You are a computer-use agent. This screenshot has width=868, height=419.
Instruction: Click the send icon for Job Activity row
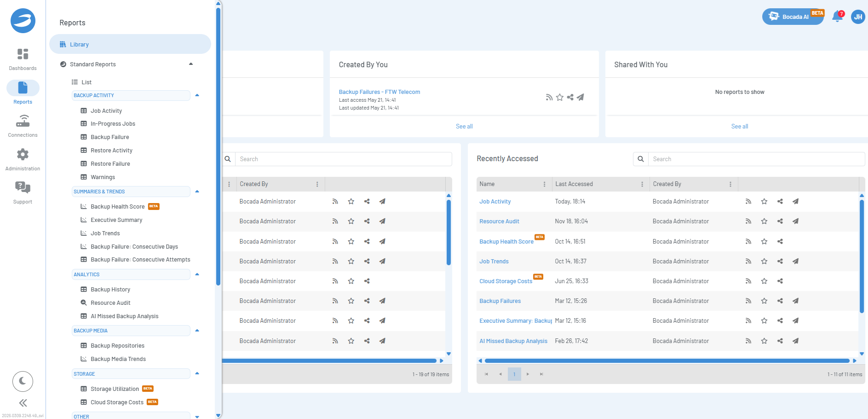point(795,201)
